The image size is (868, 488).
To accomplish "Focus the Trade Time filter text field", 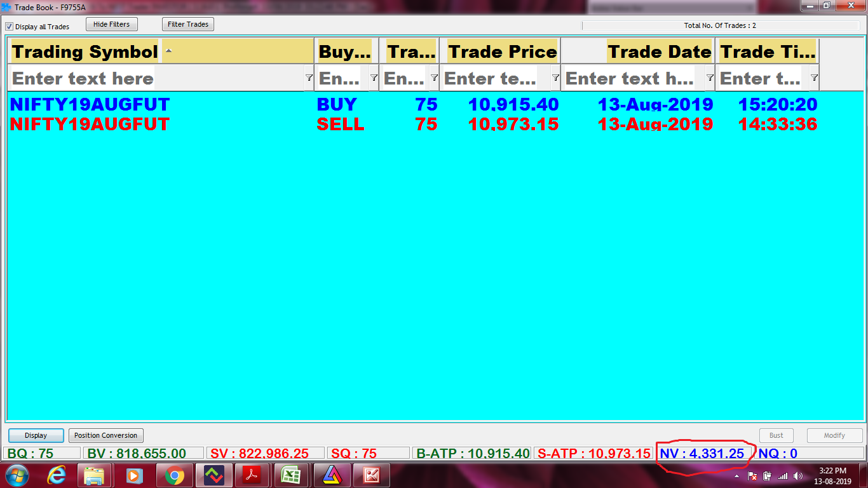I will (763, 78).
